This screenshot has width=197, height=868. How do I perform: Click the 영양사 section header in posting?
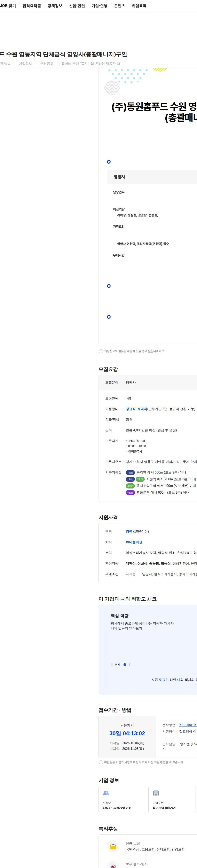point(152,177)
